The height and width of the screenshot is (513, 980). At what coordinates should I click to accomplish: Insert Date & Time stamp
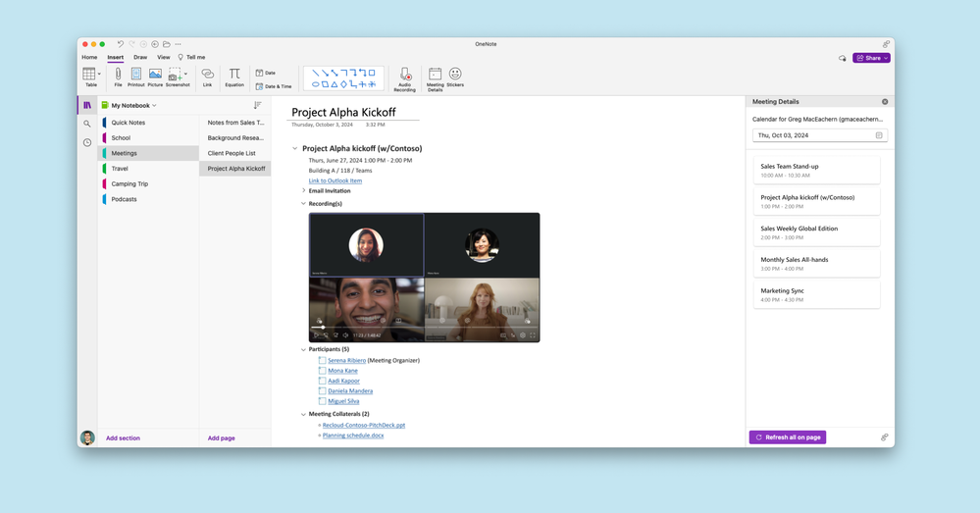coord(273,86)
